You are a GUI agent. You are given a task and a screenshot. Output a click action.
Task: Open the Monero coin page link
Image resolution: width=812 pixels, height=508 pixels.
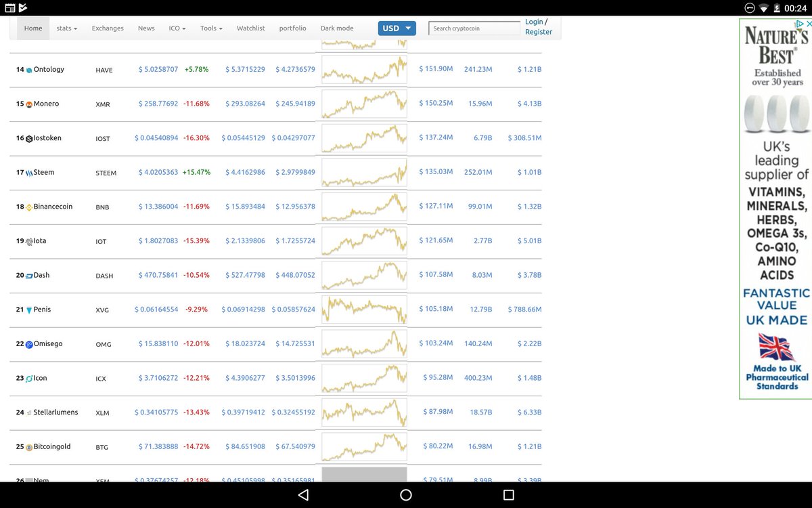46,104
